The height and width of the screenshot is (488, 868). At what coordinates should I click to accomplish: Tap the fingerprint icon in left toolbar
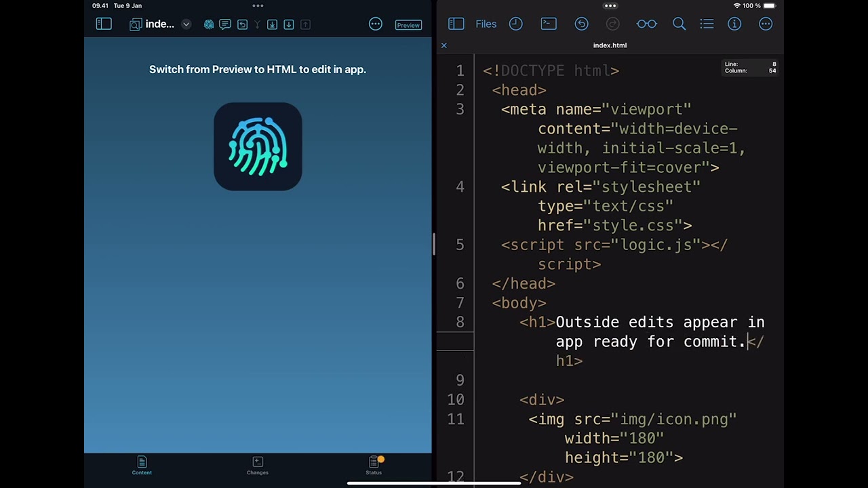pos(209,24)
